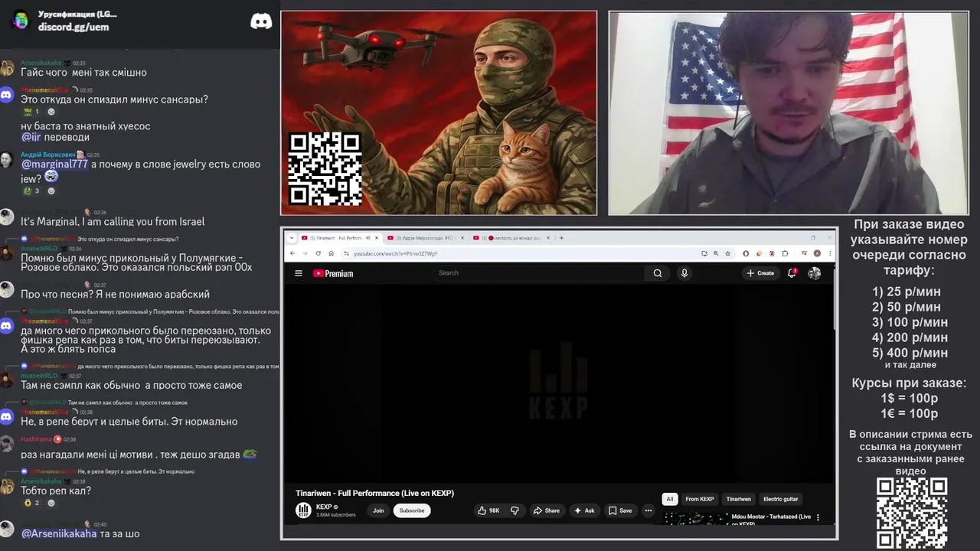Start voice search with microphone icon
The image size is (980, 551).
pyautogui.click(x=684, y=273)
